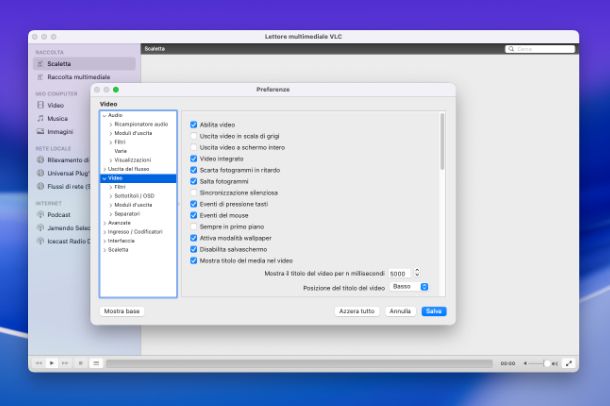
Task: Toggle Mostra titolo del media nel video
Action: (193, 261)
